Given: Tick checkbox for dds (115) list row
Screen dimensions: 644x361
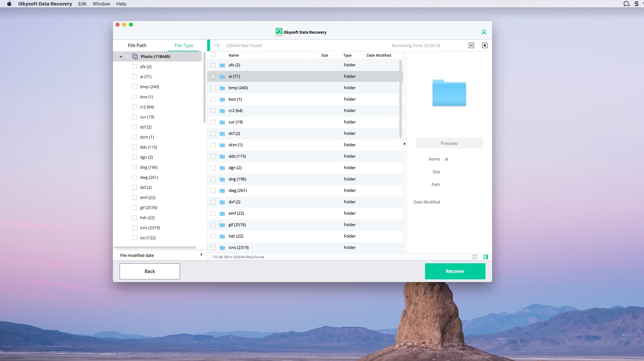Looking at the screenshot, I should [x=213, y=156].
